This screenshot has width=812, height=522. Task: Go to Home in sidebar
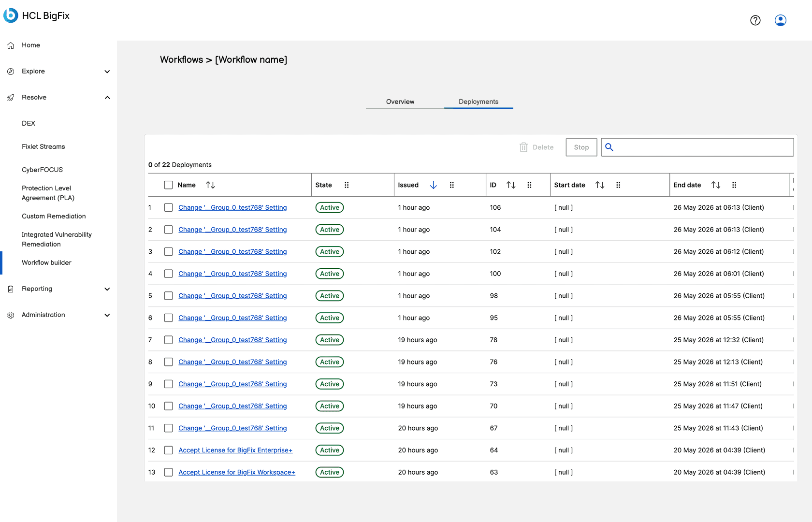coord(31,45)
